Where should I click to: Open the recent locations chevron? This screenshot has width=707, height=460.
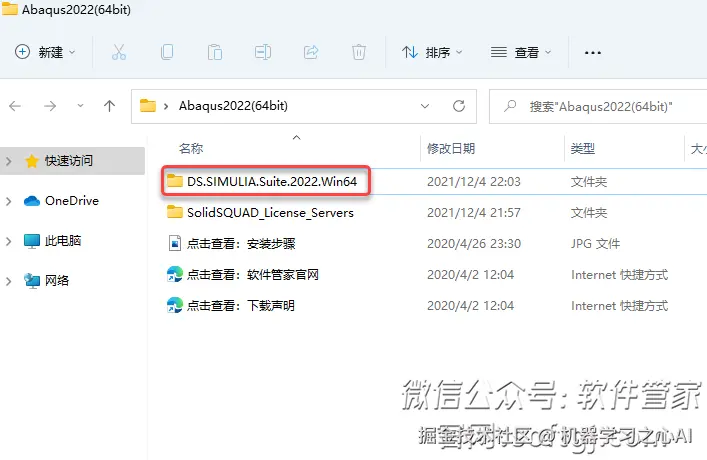tap(80, 106)
